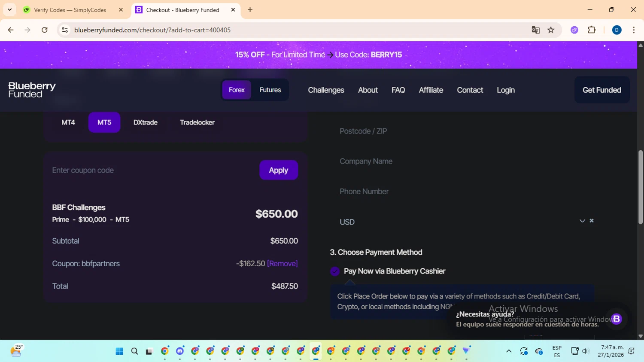Screen dimensions: 644x362
Task: Switch to Futures toggle
Action: tap(270, 90)
